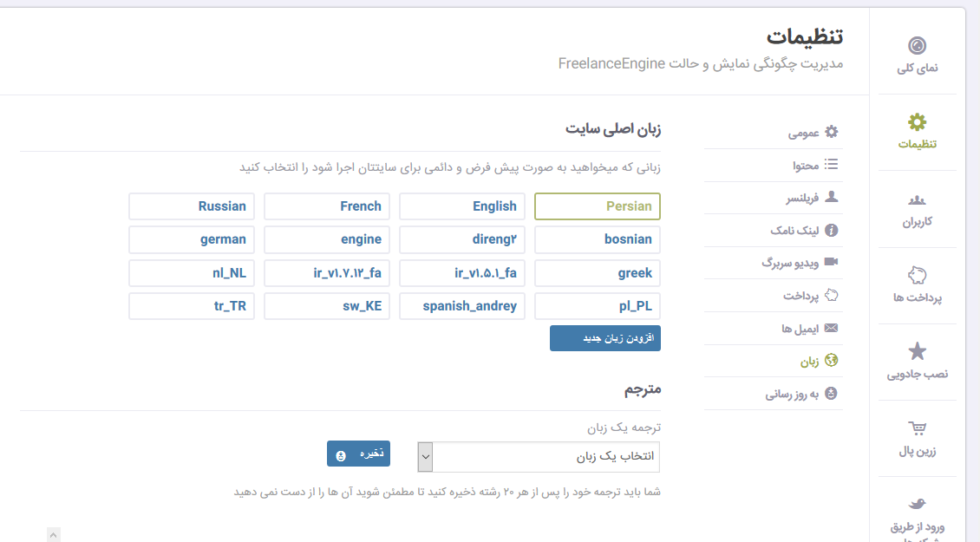Select the زبان language section
980x542 pixels.
click(773, 362)
